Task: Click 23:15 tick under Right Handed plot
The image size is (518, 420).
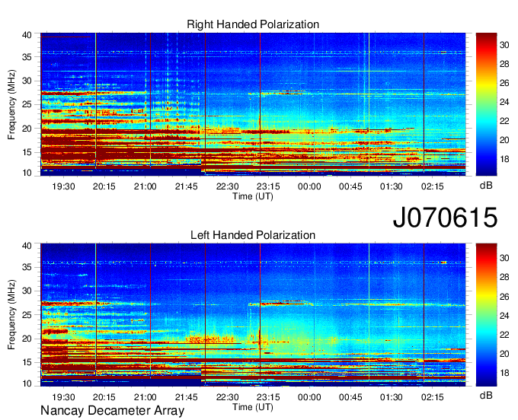Action: pyautogui.click(x=268, y=186)
